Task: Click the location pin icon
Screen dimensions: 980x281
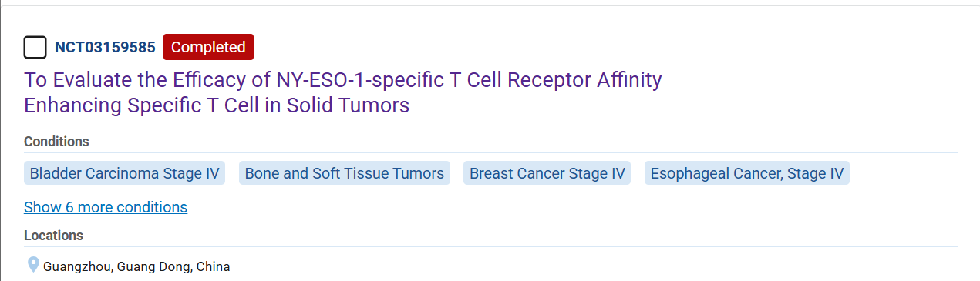Action: pyautogui.click(x=33, y=266)
